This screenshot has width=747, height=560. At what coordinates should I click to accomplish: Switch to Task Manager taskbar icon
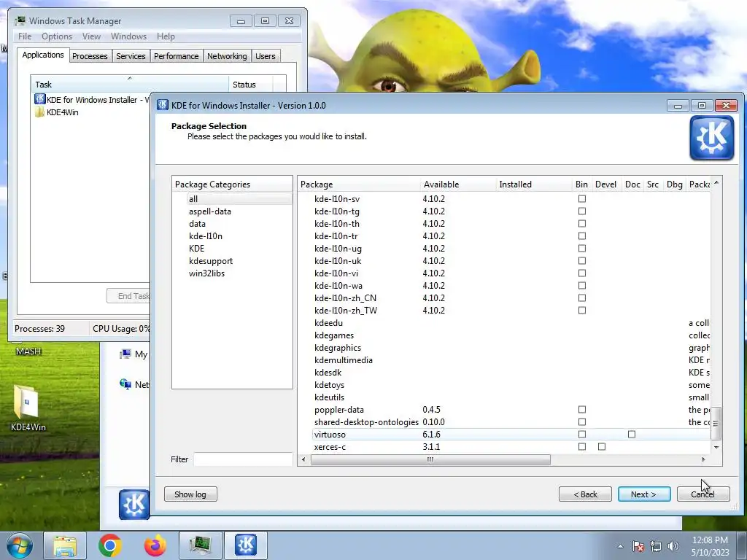tap(200, 545)
